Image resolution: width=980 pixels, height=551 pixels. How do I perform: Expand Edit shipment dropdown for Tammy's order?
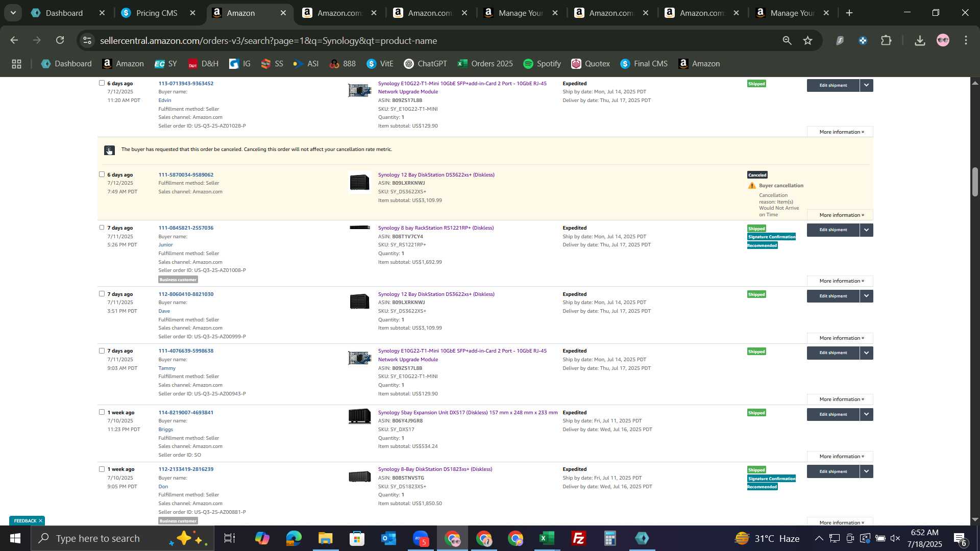(867, 353)
